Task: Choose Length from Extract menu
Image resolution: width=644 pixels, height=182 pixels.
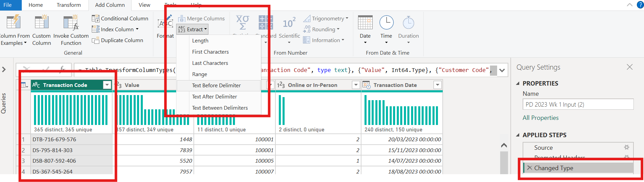Action: (200, 40)
